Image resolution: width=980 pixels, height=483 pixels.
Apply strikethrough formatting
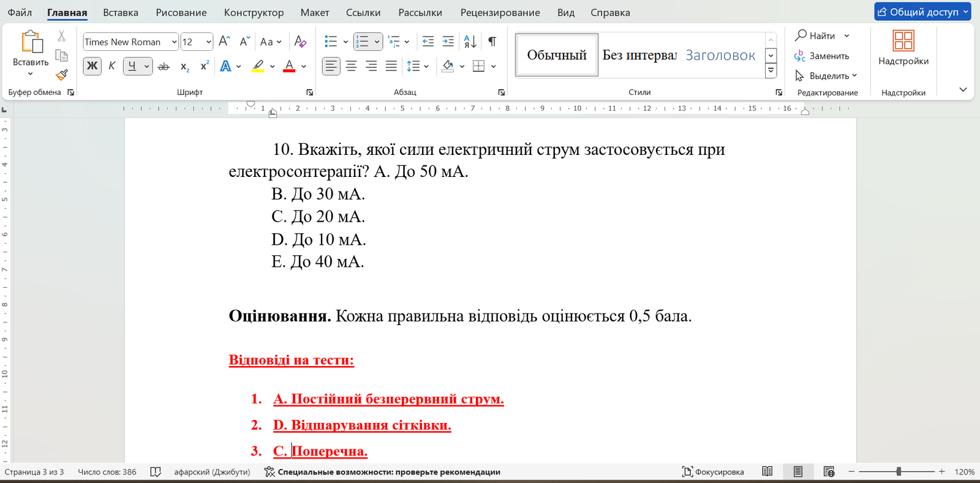point(164,66)
